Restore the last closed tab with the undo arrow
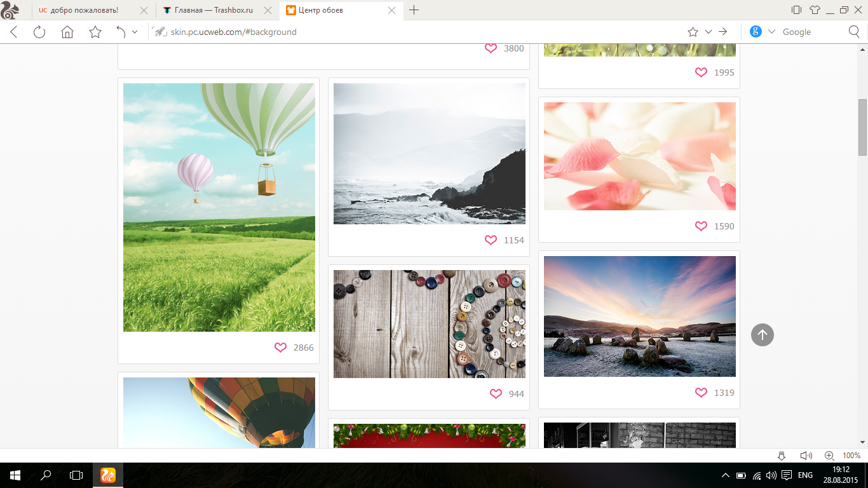Image resolution: width=868 pixels, height=488 pixels. [121, 32]
